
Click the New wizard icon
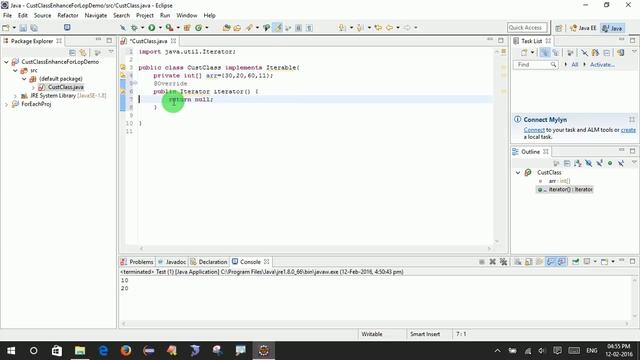click(6, 28)
